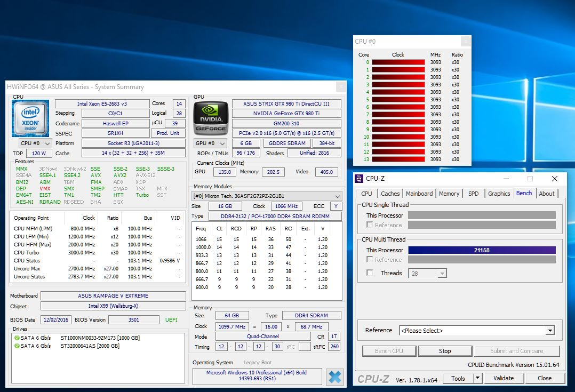Viewport: 575px width, 392px height.
Task: Click the Intel X99 (Wellsburg-X) chipset field
Action: tap(113, 306)
